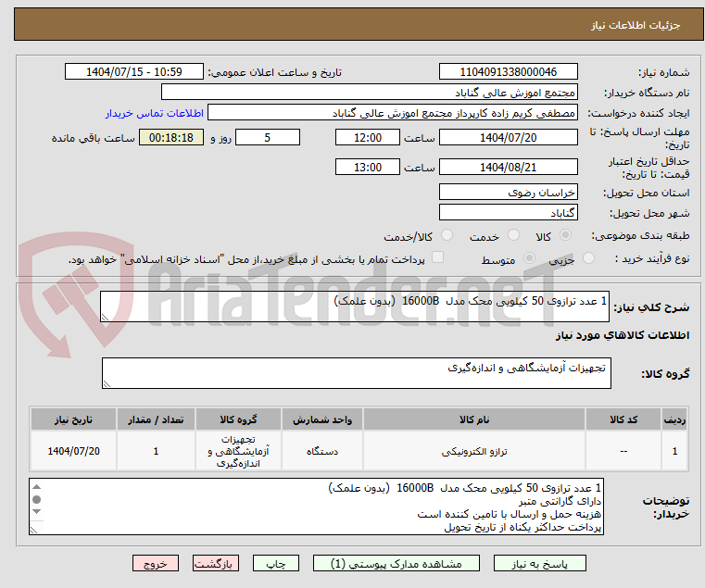Click the remaining time countdown 00:18:18
This screenshot has height=588, width=705.
[170, 138]
